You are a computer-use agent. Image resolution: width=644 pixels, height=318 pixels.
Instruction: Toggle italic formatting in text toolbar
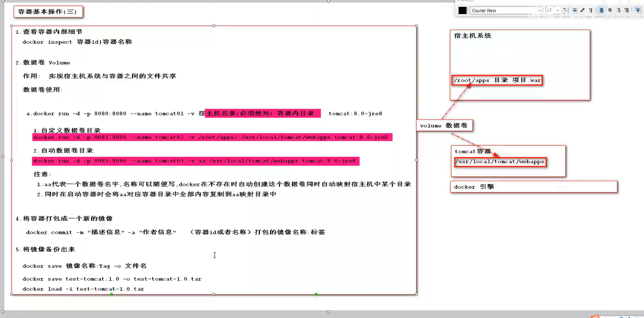[x=583, y=10]
